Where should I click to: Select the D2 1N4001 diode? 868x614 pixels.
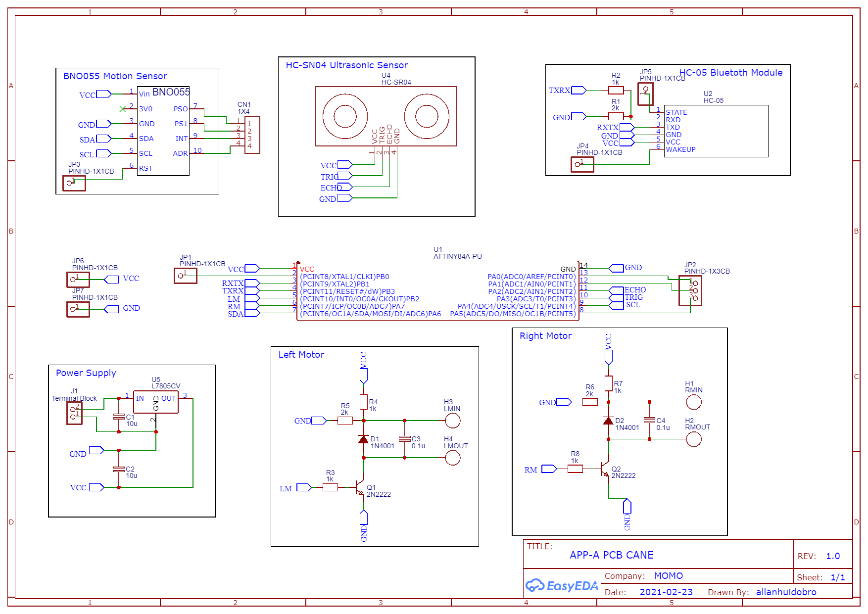[608, 421]
